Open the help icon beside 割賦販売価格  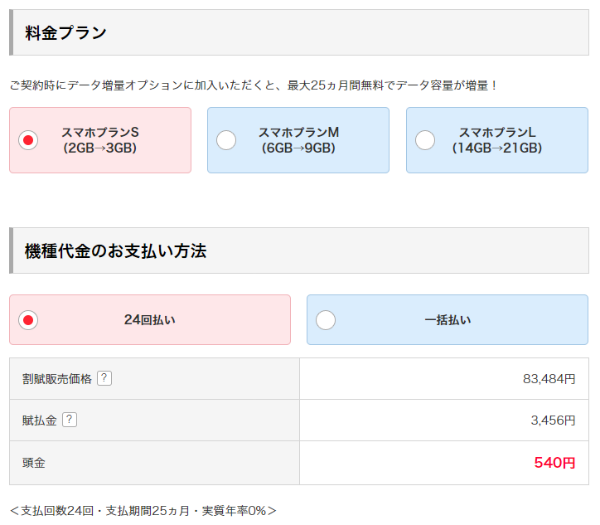pos(104,378)
